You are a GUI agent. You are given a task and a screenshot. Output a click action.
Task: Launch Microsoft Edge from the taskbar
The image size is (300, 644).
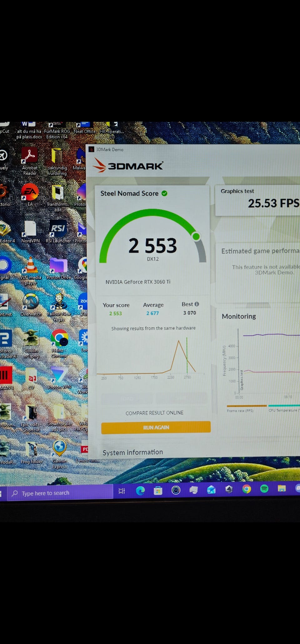pyautogui.click(x=140, y=490)
